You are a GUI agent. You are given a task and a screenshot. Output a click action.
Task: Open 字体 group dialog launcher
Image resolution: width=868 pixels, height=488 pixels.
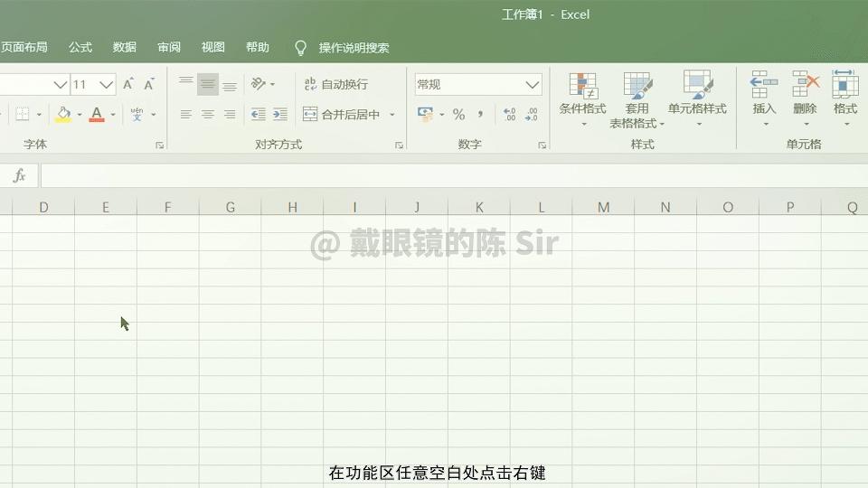[x=159, y=145]
